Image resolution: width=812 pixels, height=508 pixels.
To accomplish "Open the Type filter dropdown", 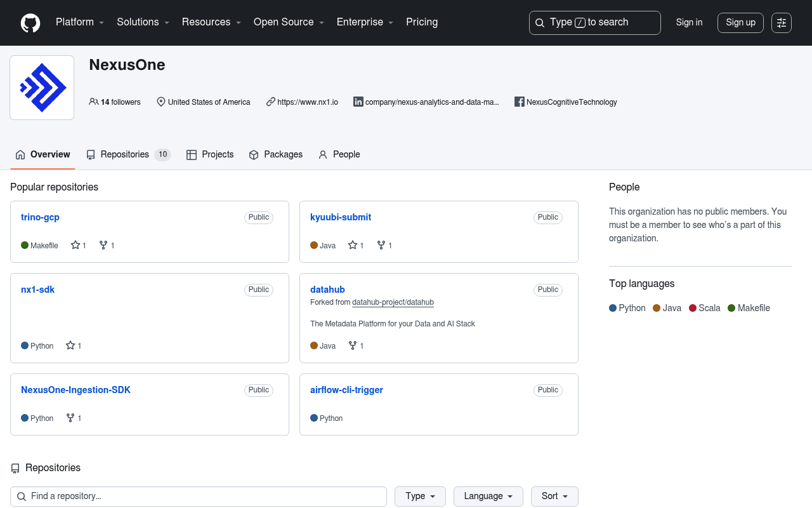I will point(420,497).
